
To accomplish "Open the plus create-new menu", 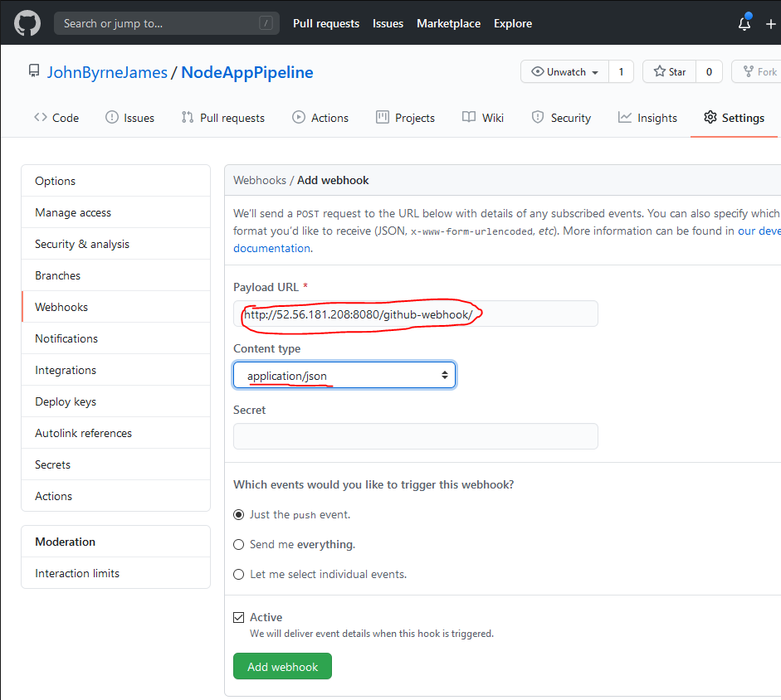I will pos(770,24).
